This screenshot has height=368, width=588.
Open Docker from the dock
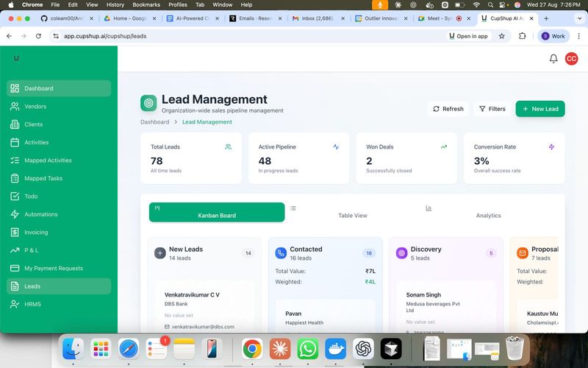[336, 349]
